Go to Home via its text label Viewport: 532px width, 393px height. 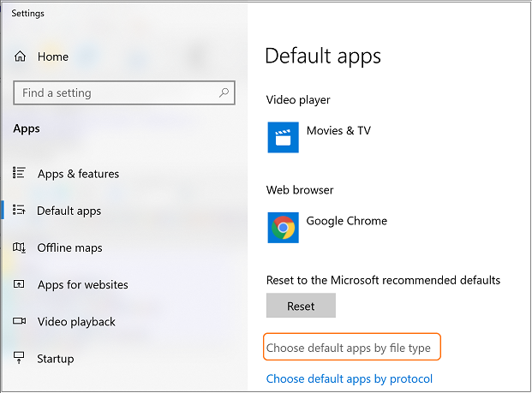click(52, 57)
